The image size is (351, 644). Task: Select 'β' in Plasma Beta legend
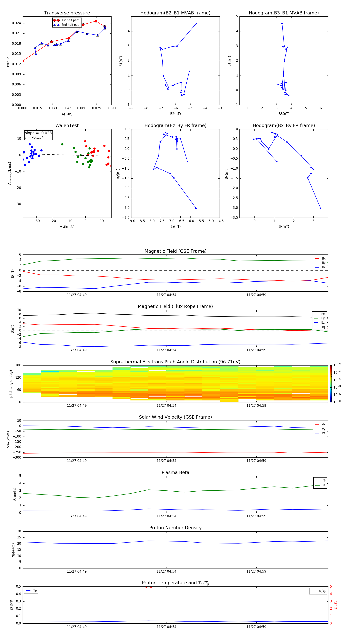pos(320,485)
